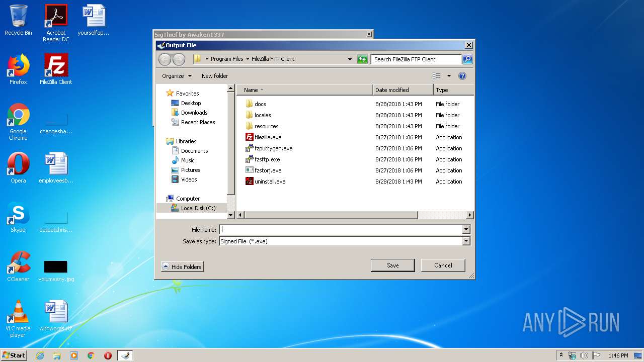644x362 pixels.
Task: Click the Forward navigation arrow in dialog
Action: click(179, 59)
